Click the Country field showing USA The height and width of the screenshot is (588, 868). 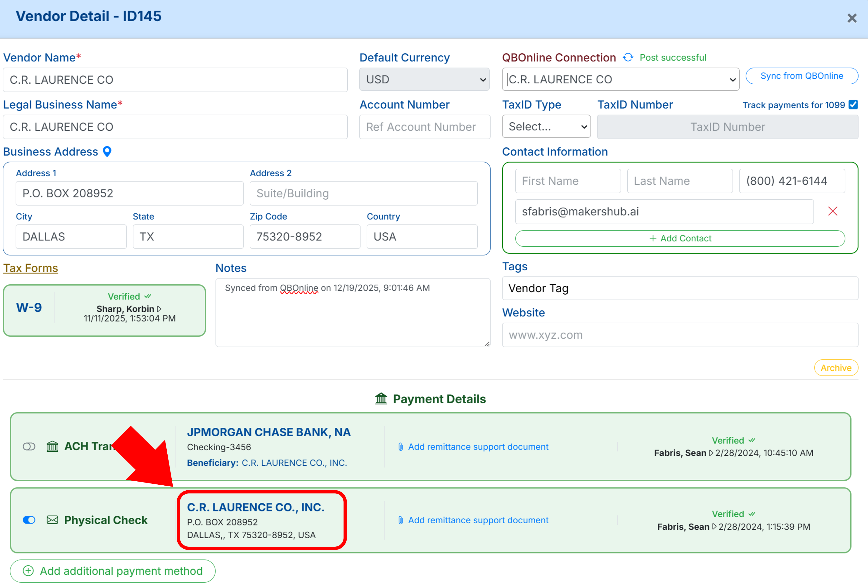coord(422,237)
